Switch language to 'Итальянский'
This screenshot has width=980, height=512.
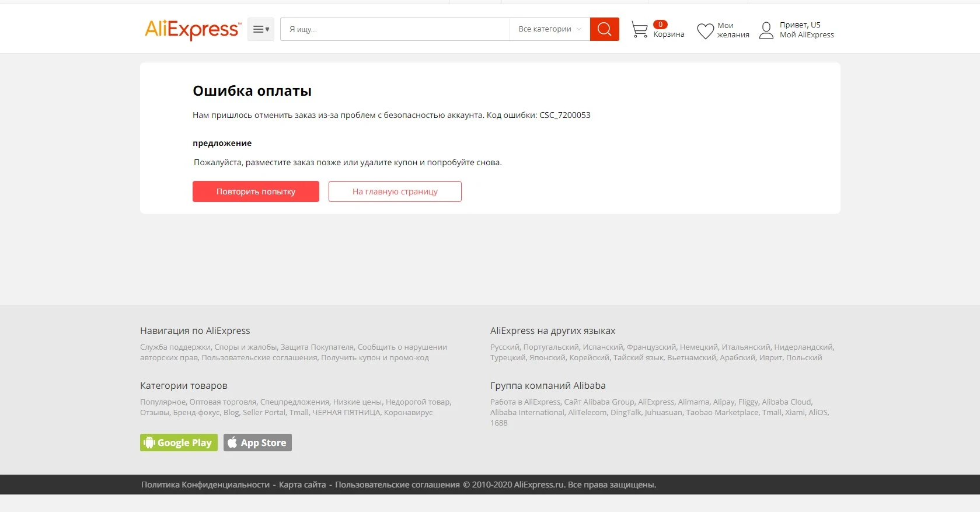click(746, 347)
